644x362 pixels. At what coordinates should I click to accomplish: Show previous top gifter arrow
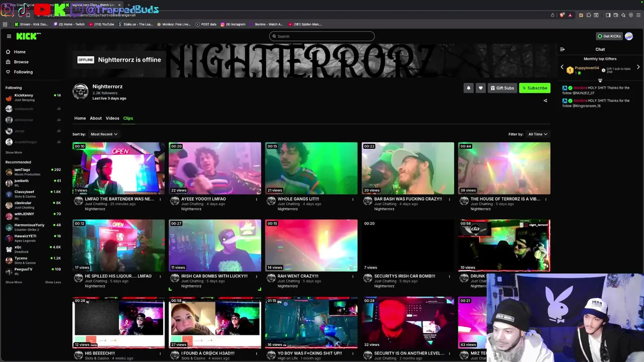pyautogui.click(x=562, y=67)
